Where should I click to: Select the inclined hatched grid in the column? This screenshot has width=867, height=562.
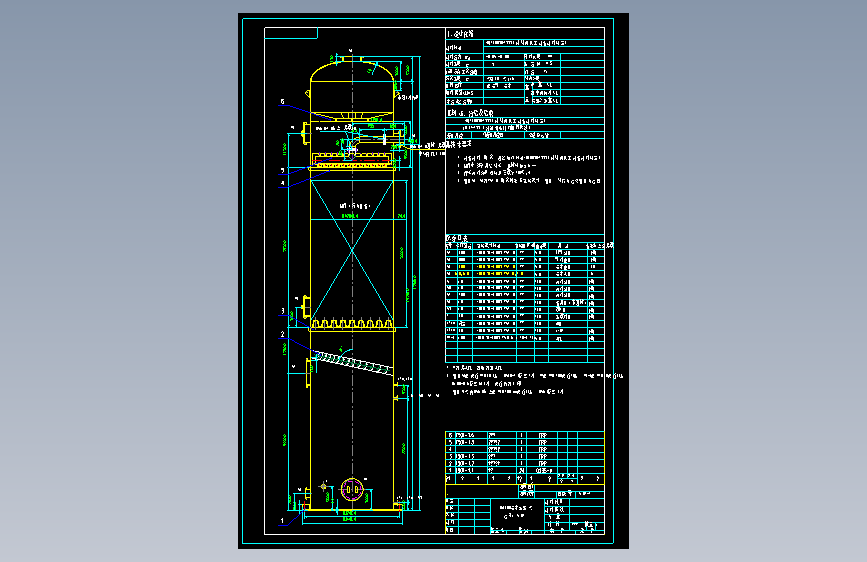pos(353,362)
